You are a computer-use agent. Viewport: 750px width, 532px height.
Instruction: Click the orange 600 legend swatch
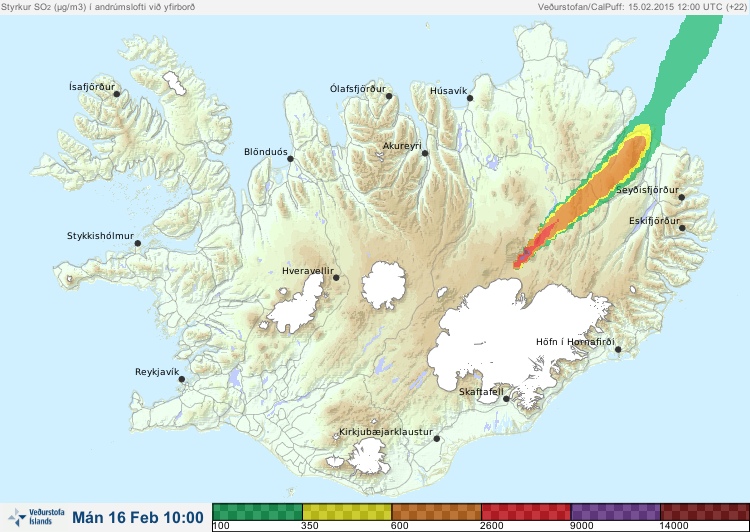pos(436,512)
